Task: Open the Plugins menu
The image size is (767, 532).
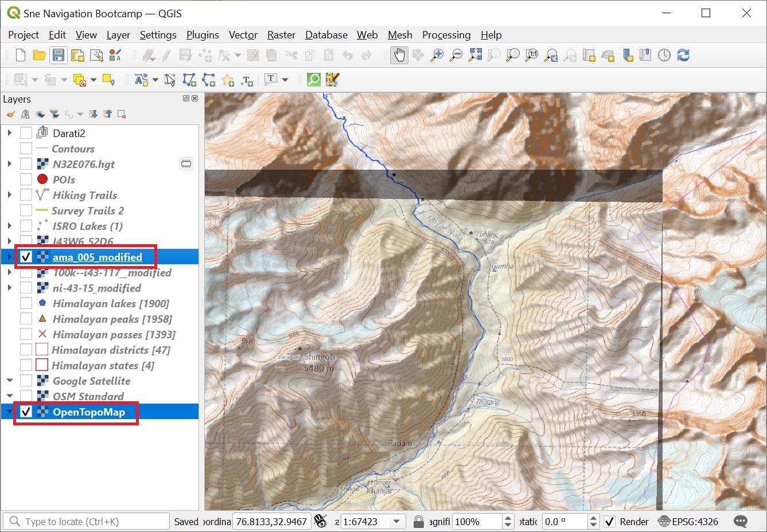Action: (x=203, y=35)
